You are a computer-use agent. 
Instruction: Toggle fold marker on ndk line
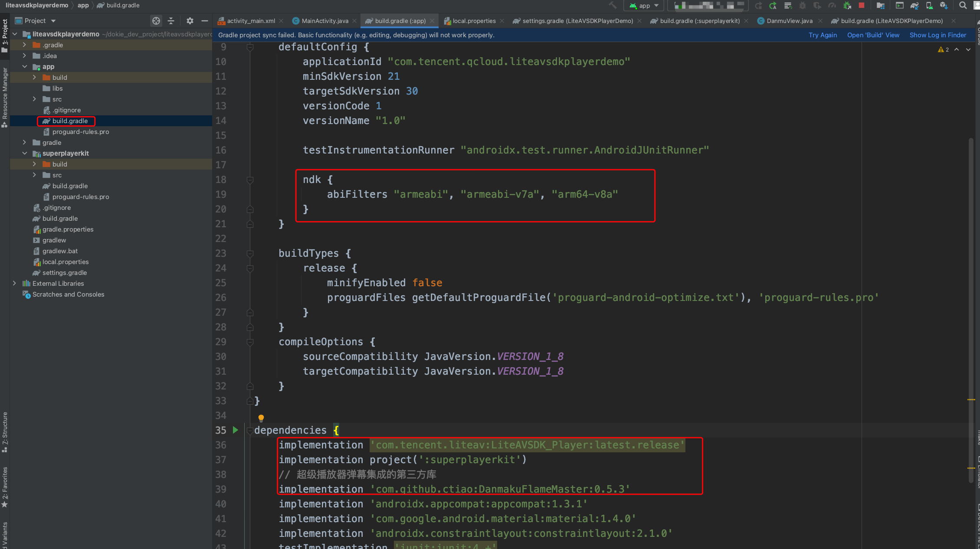(x=250, y=180)
